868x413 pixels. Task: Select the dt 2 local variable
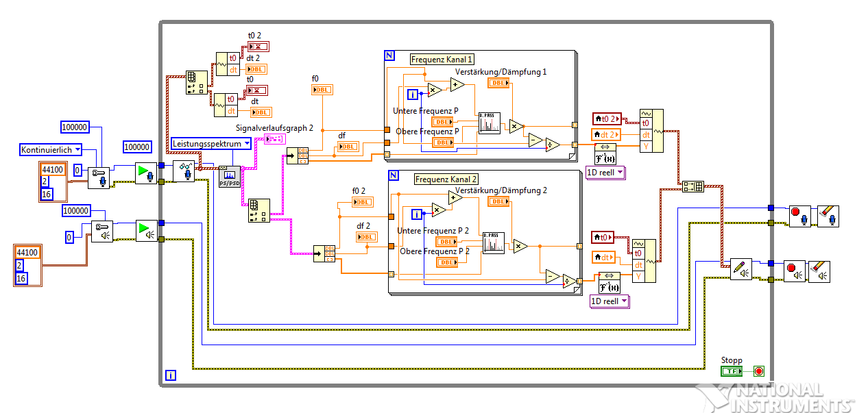pyautogui.click(x=607, y=134)
